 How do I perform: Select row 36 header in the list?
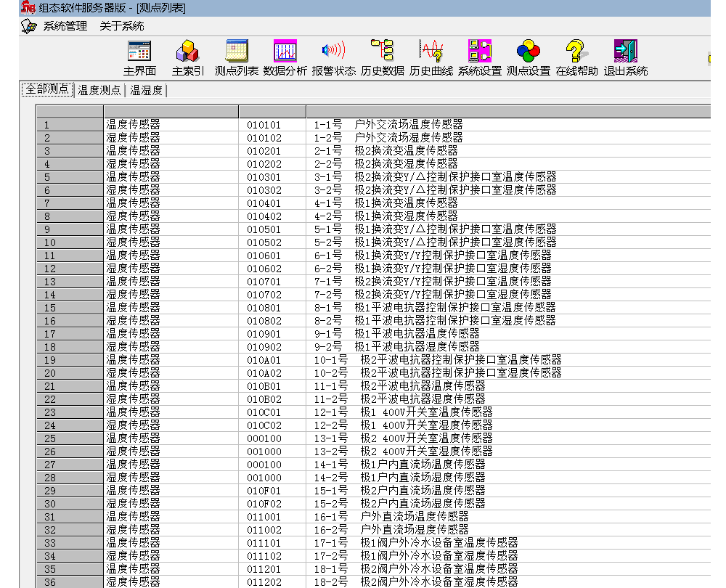point(70,582)
